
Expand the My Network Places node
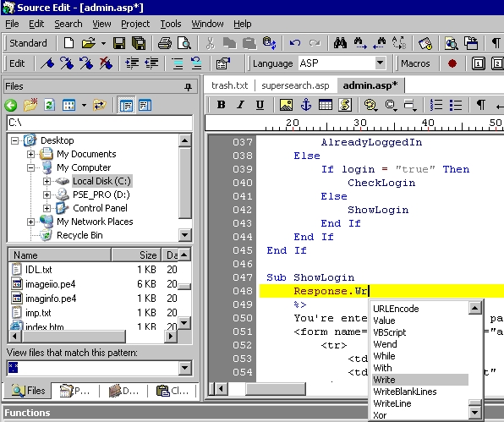[x=30, y=222]
